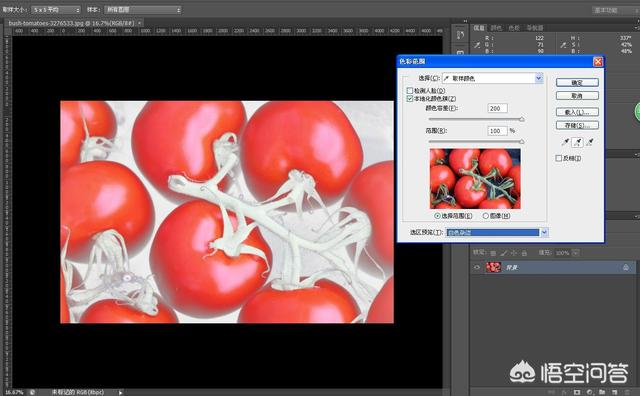The image size is (640, 396).
Task: Click the Cancel button in Color Range
Action: (x=577, y=96)
